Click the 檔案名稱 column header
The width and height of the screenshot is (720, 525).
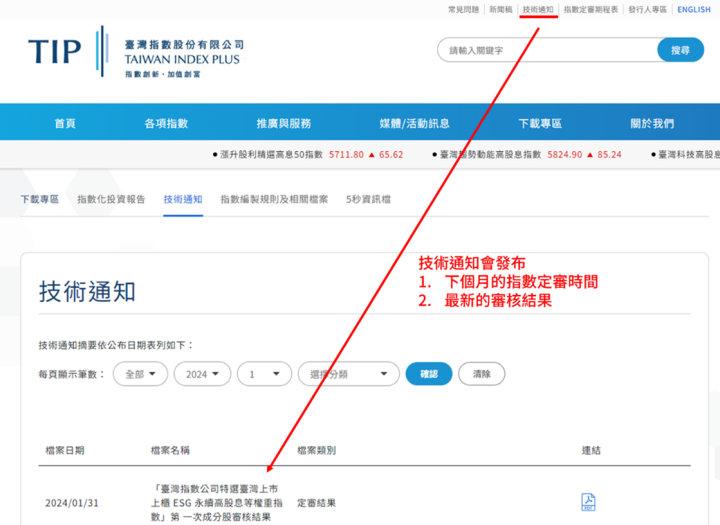(170, 450)
